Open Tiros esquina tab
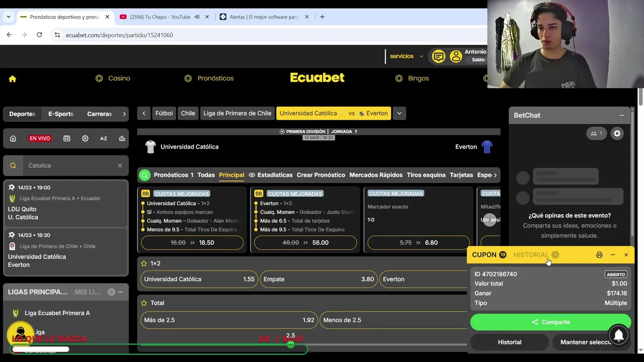Image resolution: width=644 pixels, height=362 pixels. coord(426,175)
